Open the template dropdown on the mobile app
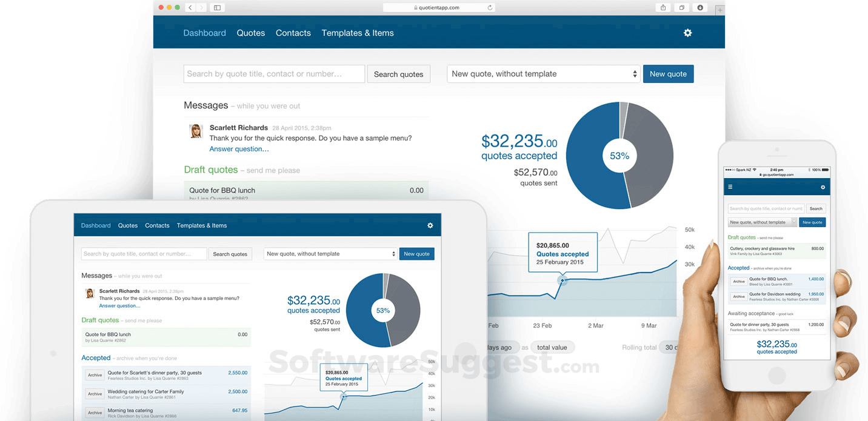Viewport: 868px width, 421px height. click(x=762, y=222)
